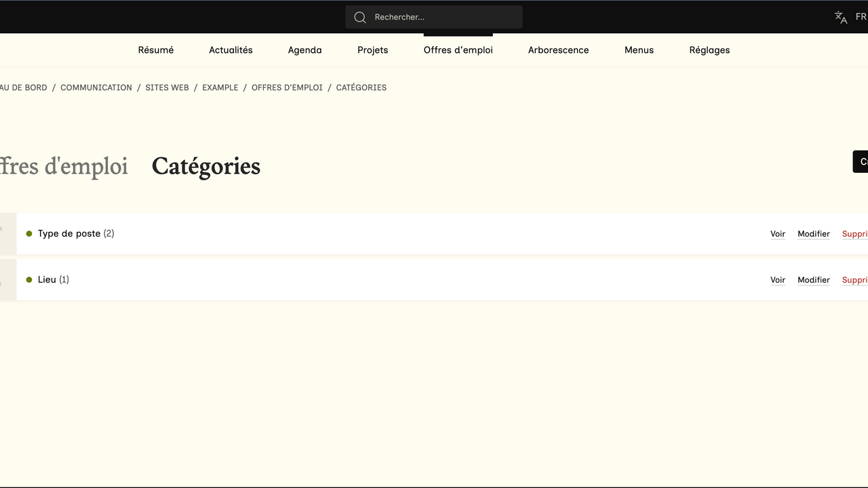Viewport: 868px width, 488px height.
Task: Click Voir for Type de poste
Action: pos(778,234)
